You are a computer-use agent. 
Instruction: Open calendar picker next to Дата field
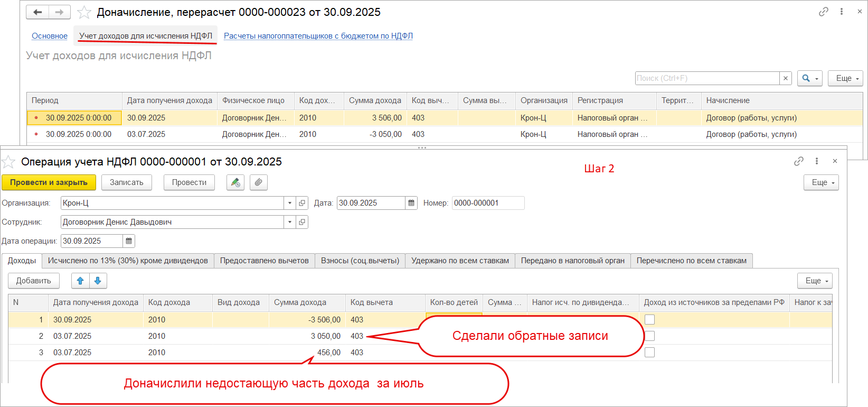pos(411,203)
